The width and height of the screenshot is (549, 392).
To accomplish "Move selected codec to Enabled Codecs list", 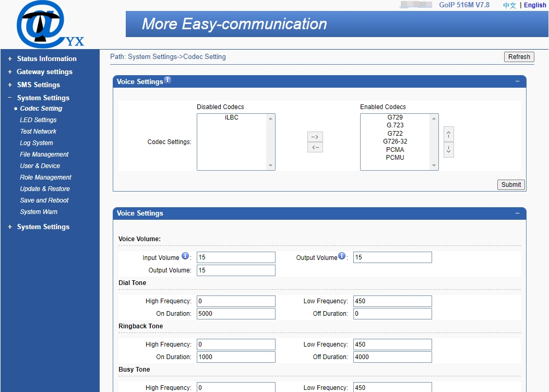I will (315, 137).
